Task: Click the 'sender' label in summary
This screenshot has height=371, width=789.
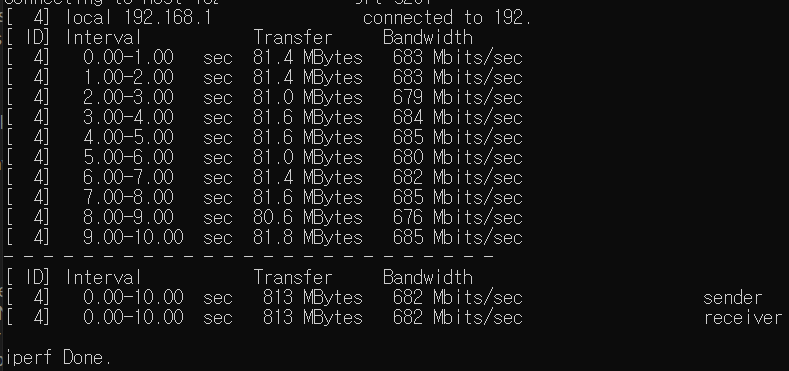Action: [x=732, y=298]
